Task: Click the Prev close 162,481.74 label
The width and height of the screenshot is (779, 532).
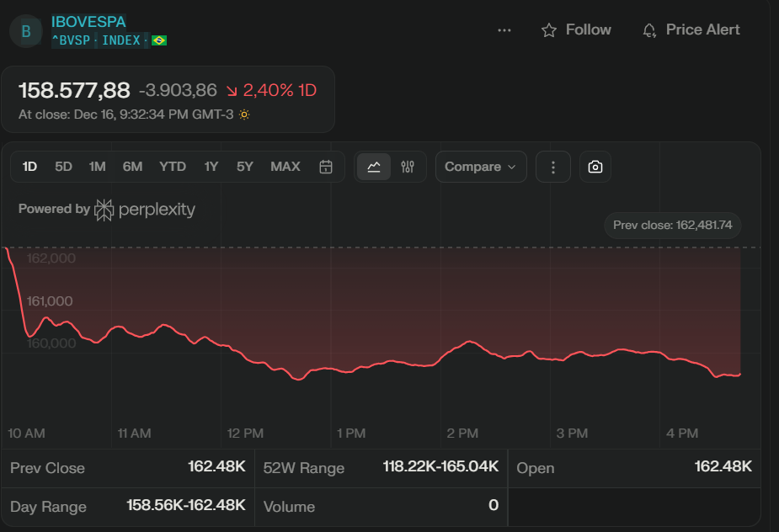Action: click(672, 225)
